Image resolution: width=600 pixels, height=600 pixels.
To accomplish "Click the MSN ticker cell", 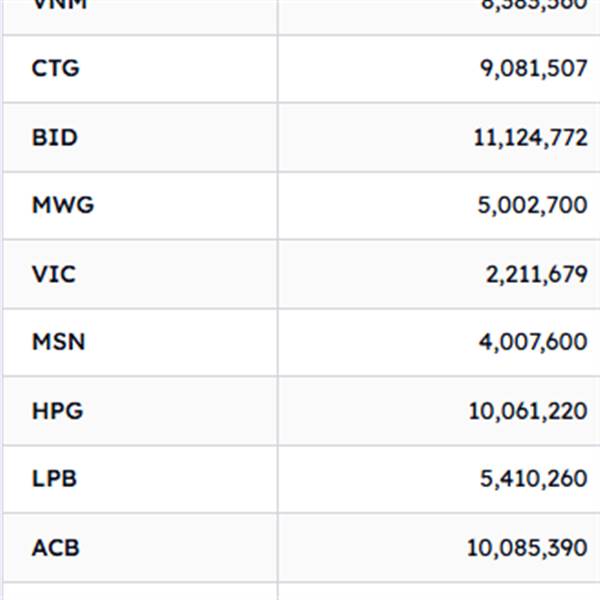I will click(x=58, y=342).
